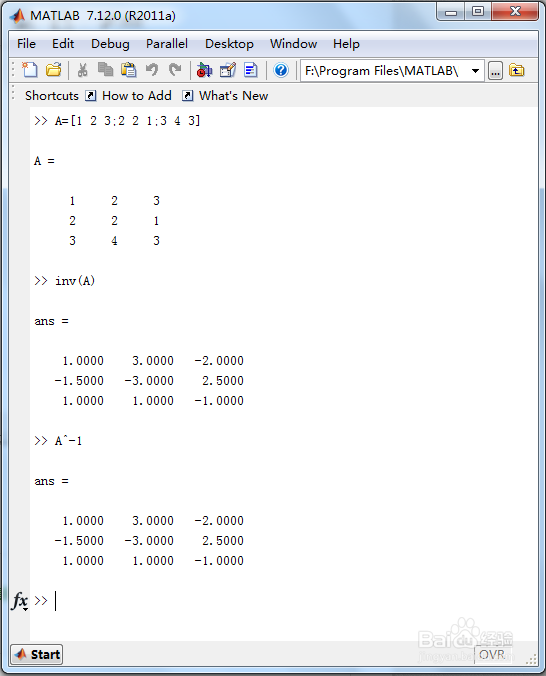
Task: Open the MATLAB Start button
Action: coord(37,654)
